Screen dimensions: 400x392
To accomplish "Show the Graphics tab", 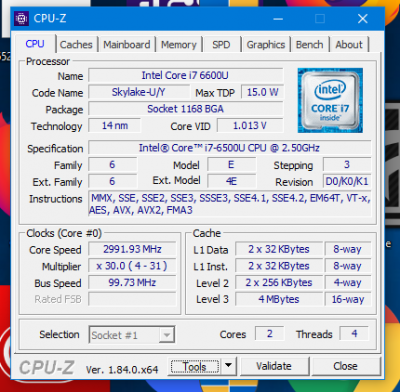I will 266,45.
